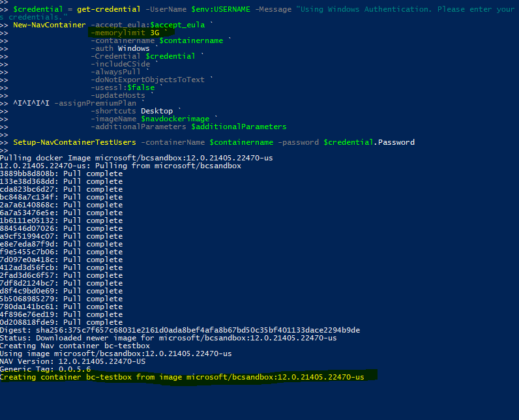The image size is (519, 420).
Task: Click layer 7d097e0a418c Pull complete line
Action: [x=61, y=260]
